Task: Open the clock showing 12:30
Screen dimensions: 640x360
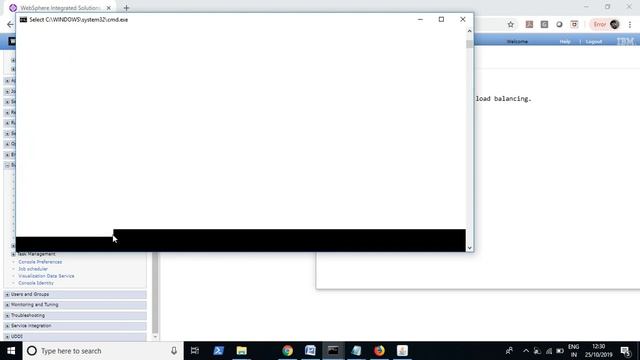Action: click(599, 351)
